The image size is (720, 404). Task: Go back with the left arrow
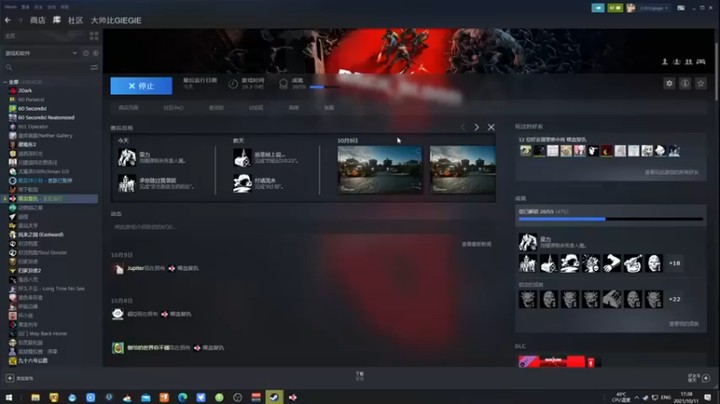(8, 20)
